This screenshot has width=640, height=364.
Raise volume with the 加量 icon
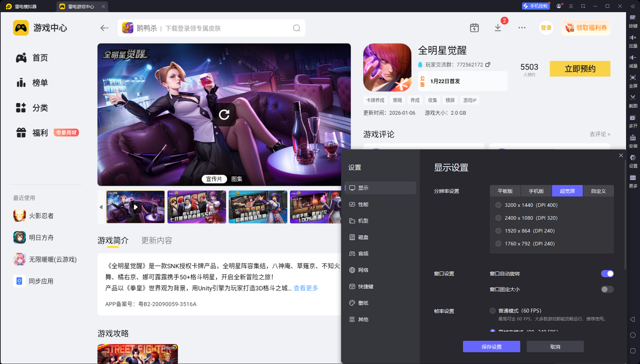[633, 41]
